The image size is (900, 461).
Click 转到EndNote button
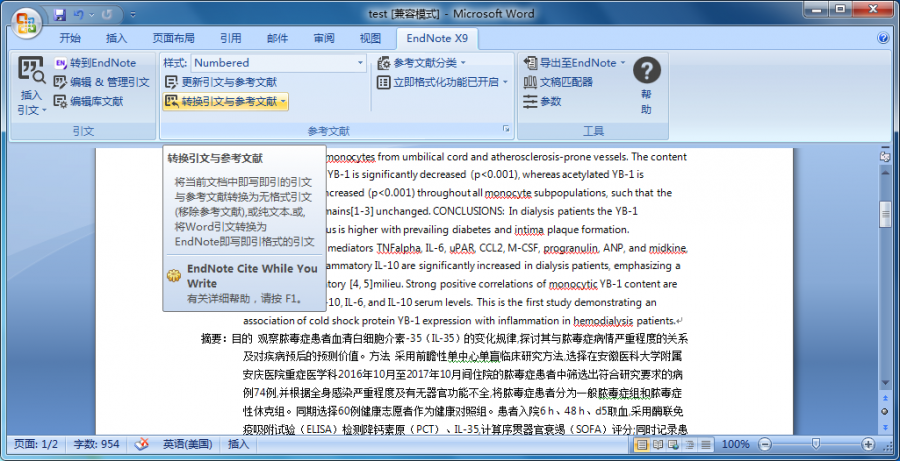click(95, 63)
